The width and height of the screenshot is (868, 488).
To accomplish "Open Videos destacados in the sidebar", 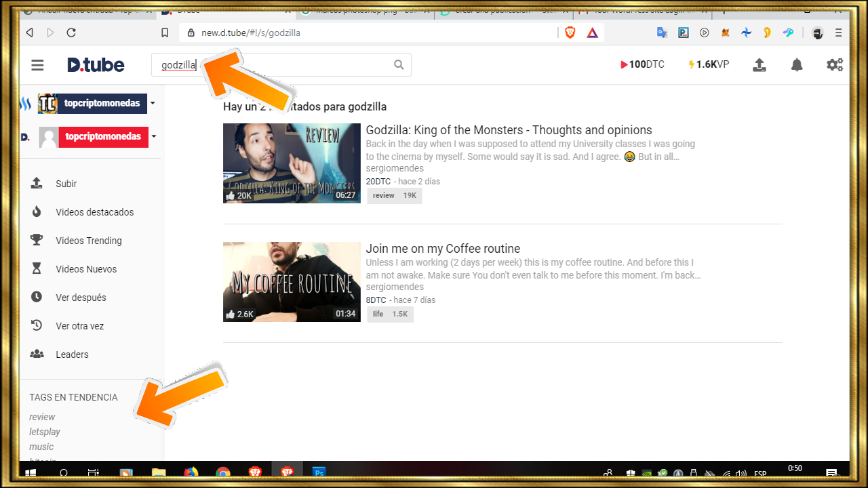I will click(x=95, y=212).
